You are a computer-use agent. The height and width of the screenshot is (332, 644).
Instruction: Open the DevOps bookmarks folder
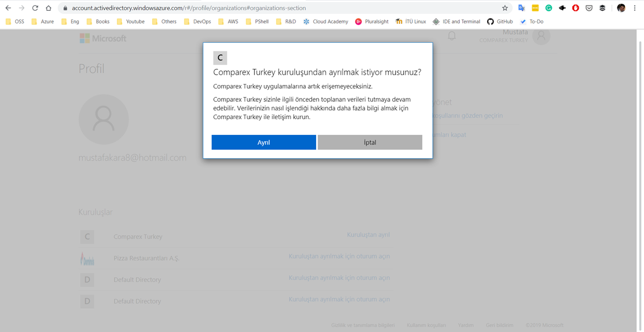click(198, 21)
